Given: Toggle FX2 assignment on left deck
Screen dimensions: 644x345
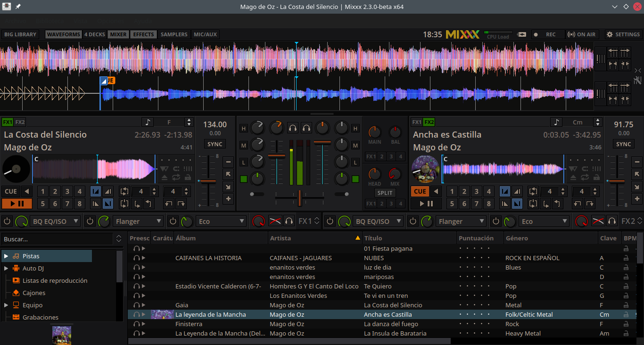Looking at the screenshot, I should [20, 122].
